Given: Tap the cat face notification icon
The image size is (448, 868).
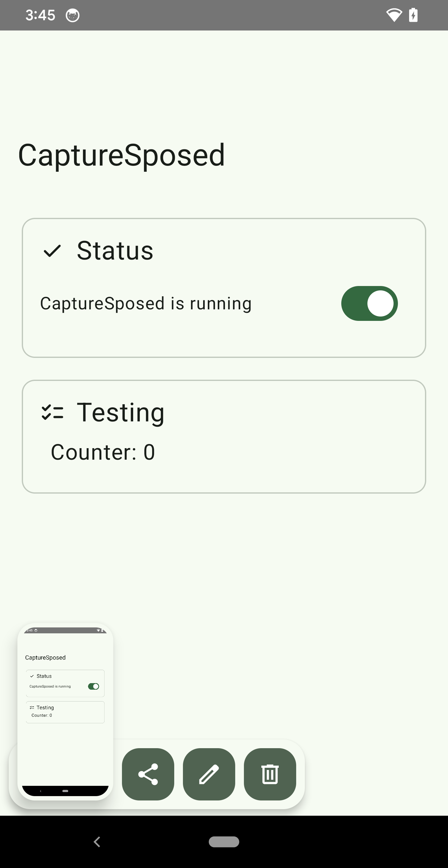Looking at the screenshot, I should (72, 16).
